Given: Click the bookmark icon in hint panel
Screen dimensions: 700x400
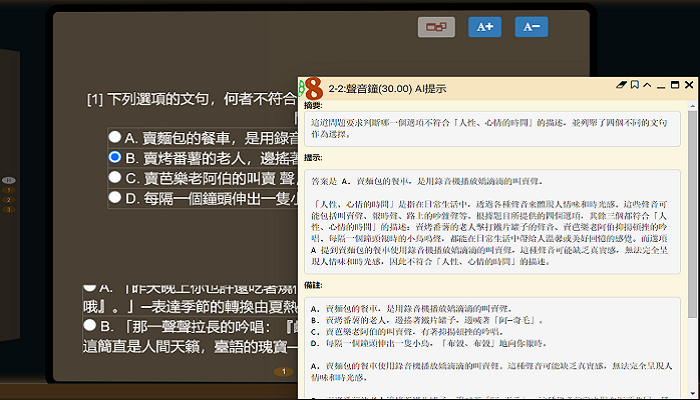Looking at the screenshot, I should [x=634, y=87].
